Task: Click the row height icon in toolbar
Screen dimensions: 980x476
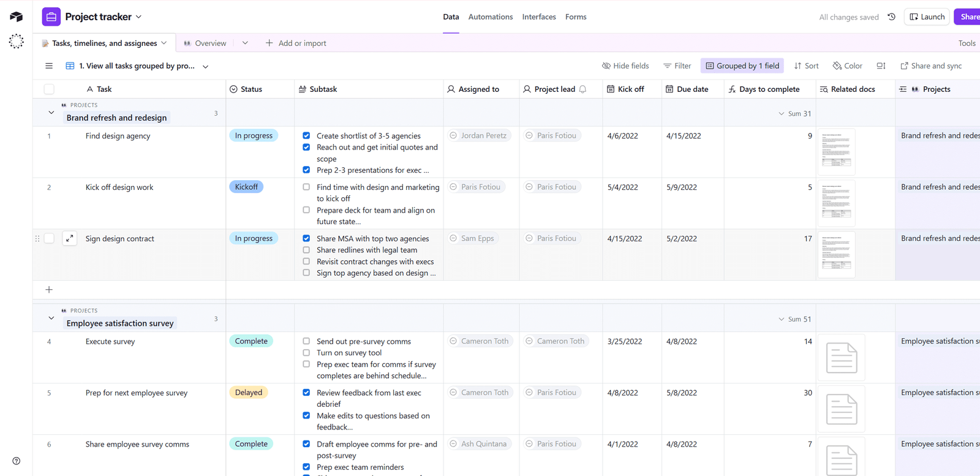Action: (x=881, y=66)
